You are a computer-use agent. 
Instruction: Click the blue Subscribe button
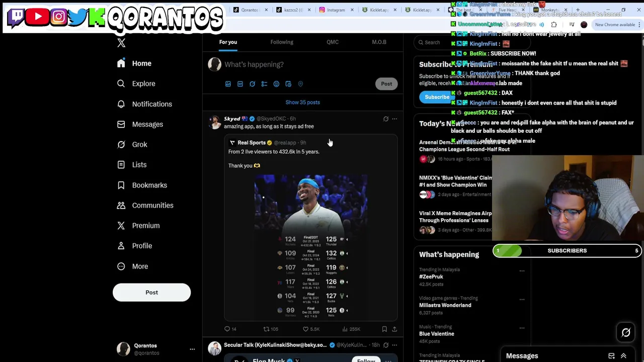pyautogui.click(x=437, y=98)
